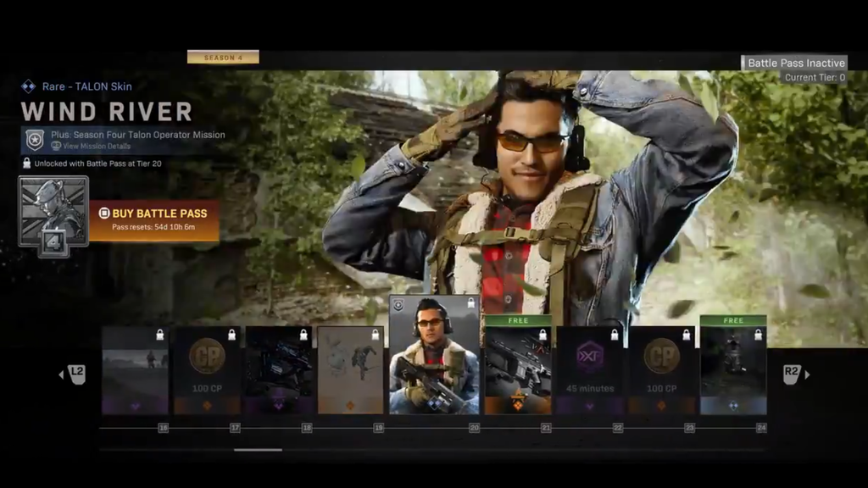Viewport: 868px width, 488px height.
Task: Click the Current Tier: 0 text
Action: (x=815, y=77)
